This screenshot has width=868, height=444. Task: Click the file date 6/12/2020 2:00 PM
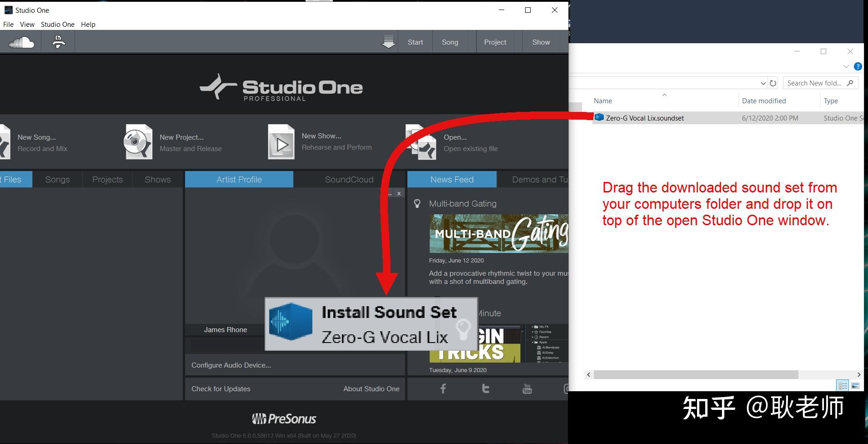tap(770, 118)
